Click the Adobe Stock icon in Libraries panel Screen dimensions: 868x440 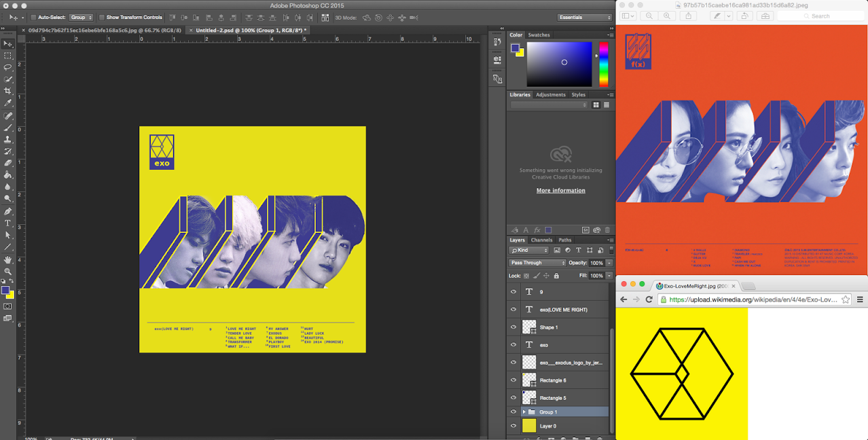click(585, 230)
